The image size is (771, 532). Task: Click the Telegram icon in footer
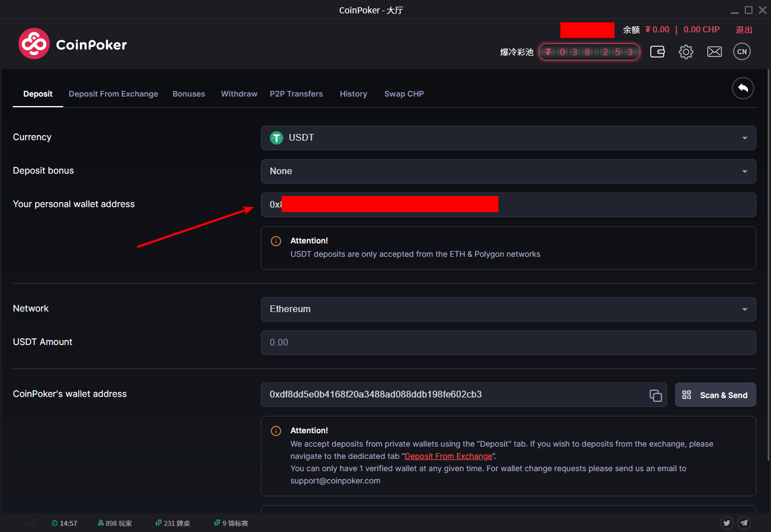744,523
